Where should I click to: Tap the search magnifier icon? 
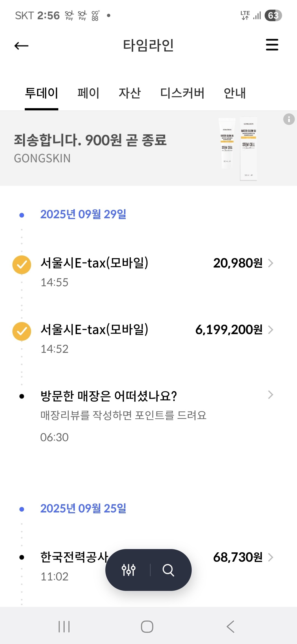click(x=168, y=570)
